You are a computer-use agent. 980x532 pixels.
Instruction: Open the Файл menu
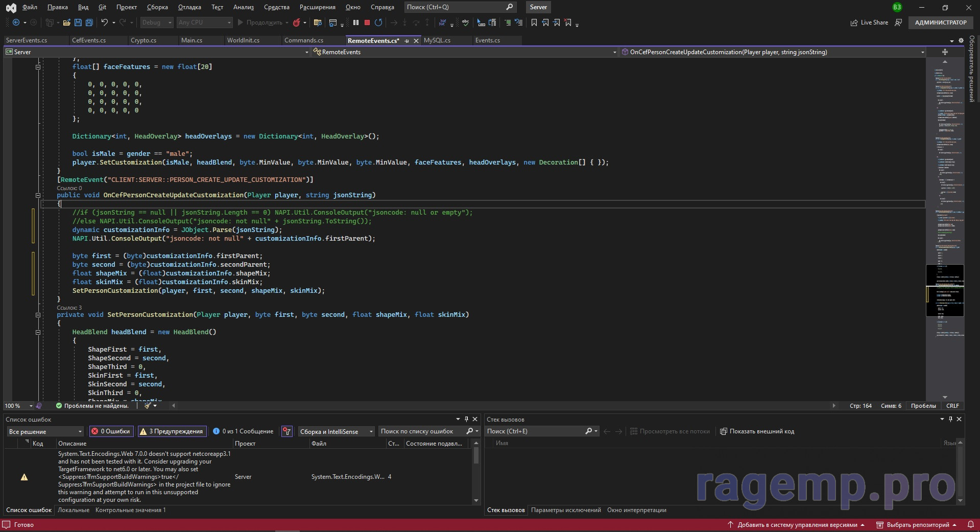click(30, 7)
